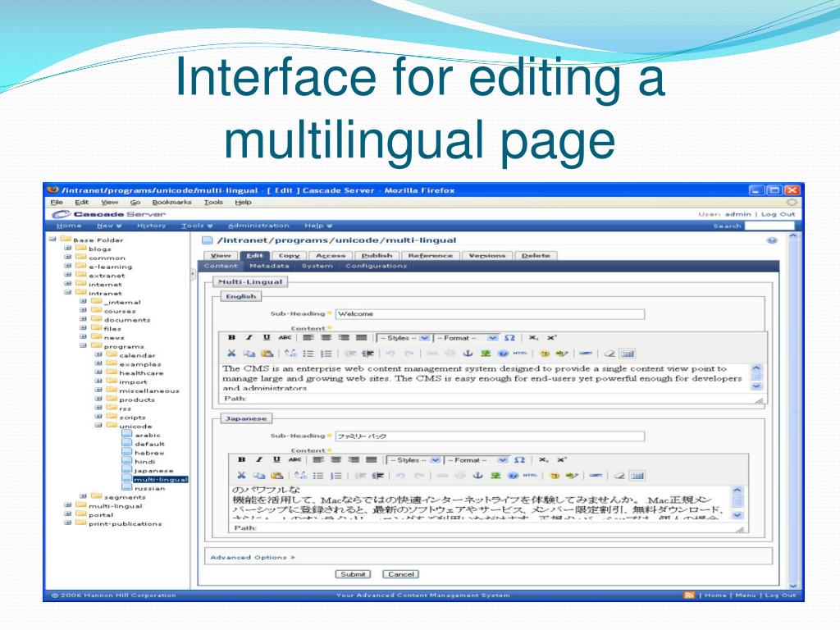Collapse the unicode folder node

tap(98, 426)
